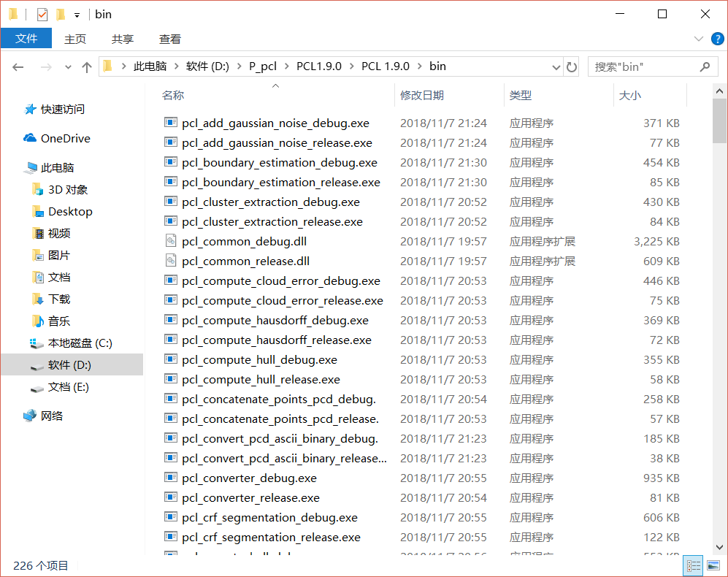Click the vertical scrollbar thumb
The height and width of the screenshot is (577, 728).
[x=719, y=121]
